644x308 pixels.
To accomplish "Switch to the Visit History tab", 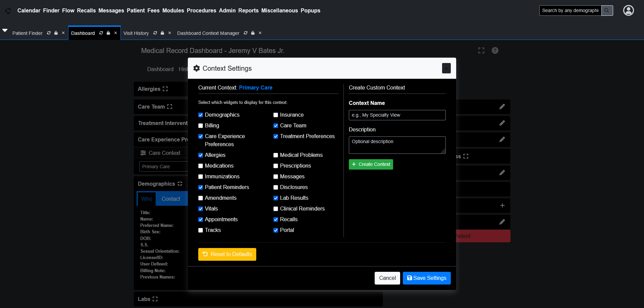I will point(136,33).
